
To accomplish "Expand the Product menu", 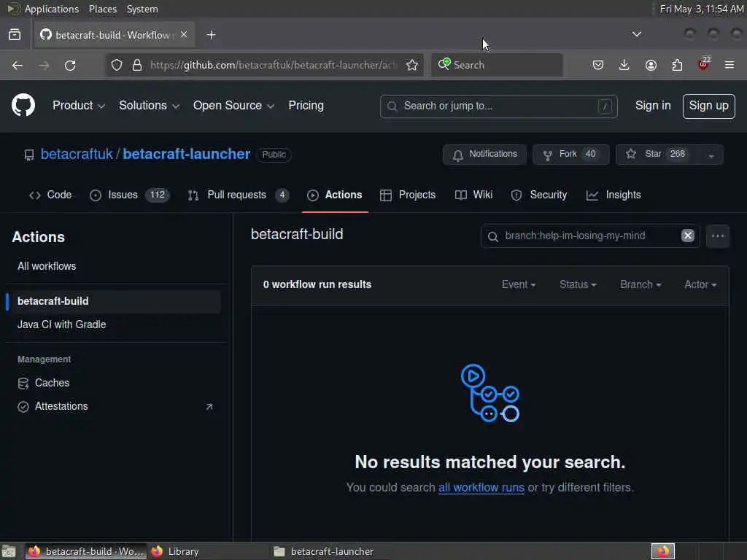I will click(79, 105).
